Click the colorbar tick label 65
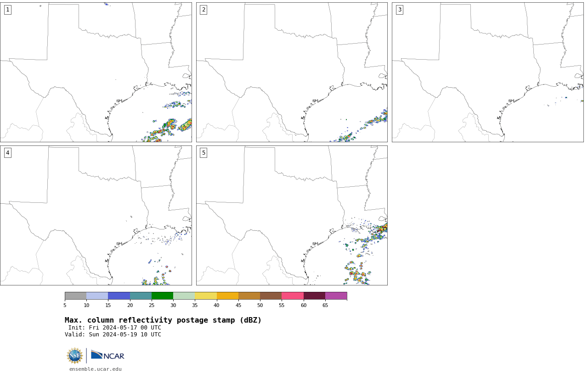This screenshot has height=374, width=588. (325, 306)
